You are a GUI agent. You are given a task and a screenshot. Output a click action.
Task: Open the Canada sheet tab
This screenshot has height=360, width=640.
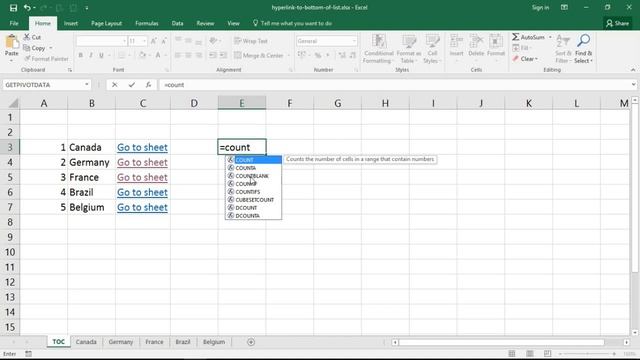click(86, 342)
